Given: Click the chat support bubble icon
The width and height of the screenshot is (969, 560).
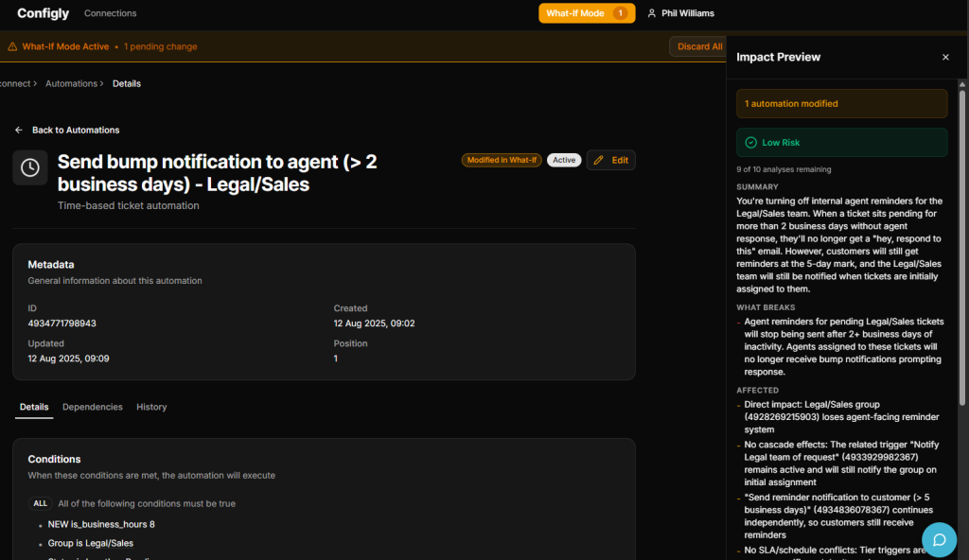Looking at the screenshot, I should 939,539.
